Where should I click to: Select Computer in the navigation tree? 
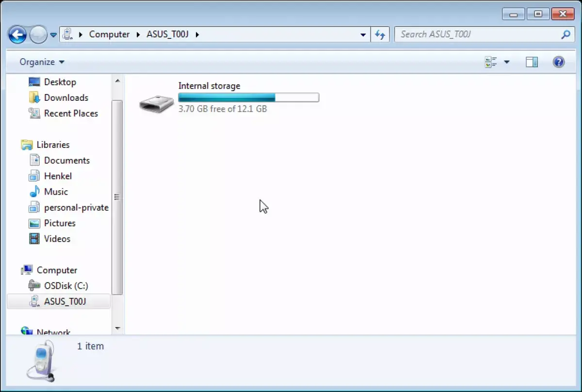click(x=57, y=270)
